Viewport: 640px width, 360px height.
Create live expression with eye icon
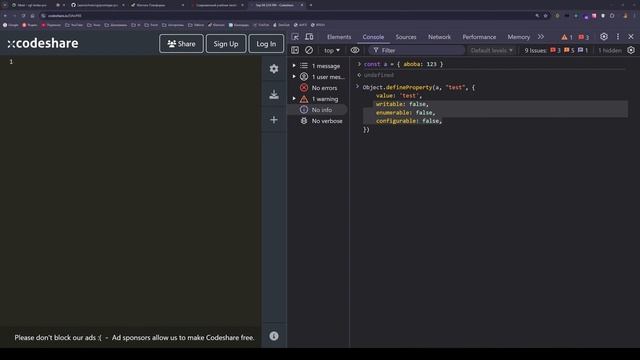coord(355,50)
